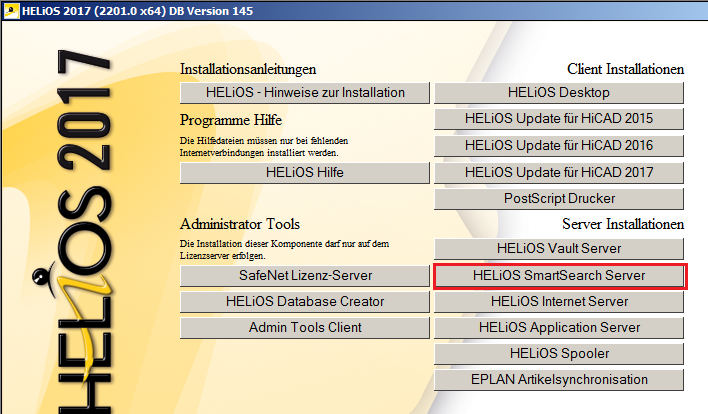
Task: Install HELiOS SmartSearch Server
Action: pyautogui.click(x=559, y=275)
